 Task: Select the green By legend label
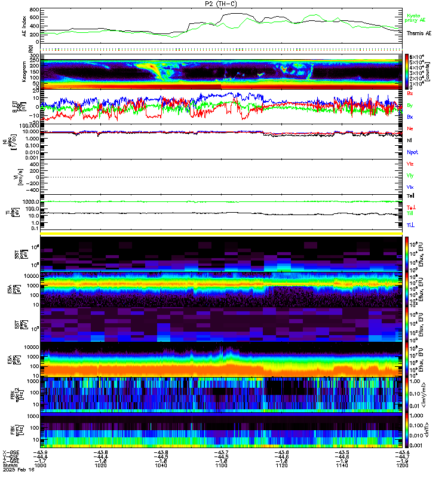pos(410,106)
